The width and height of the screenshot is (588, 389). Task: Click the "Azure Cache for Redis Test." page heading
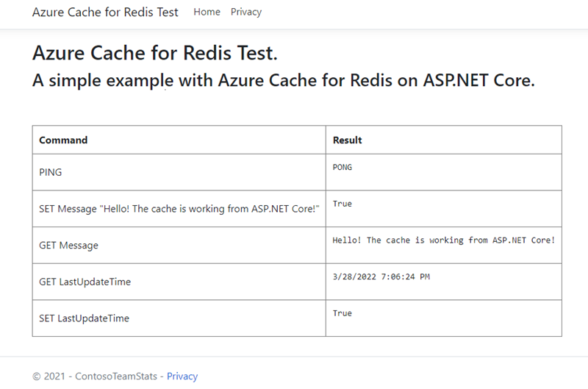pyautogui.click(x=154, y=53)
